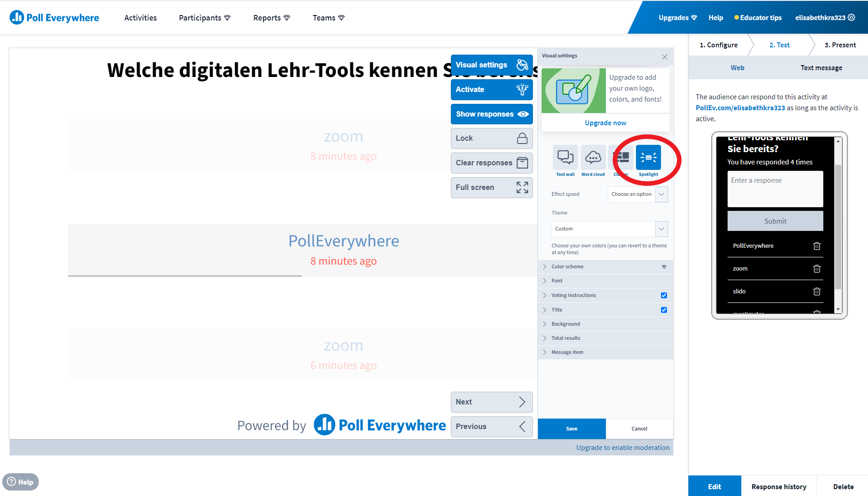Expand the Background section
868x496 pixels.
point(605,324)
